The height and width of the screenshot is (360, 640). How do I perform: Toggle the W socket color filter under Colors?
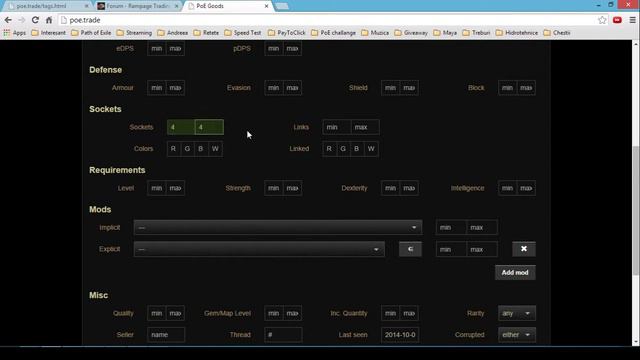(x=215, y=149)
